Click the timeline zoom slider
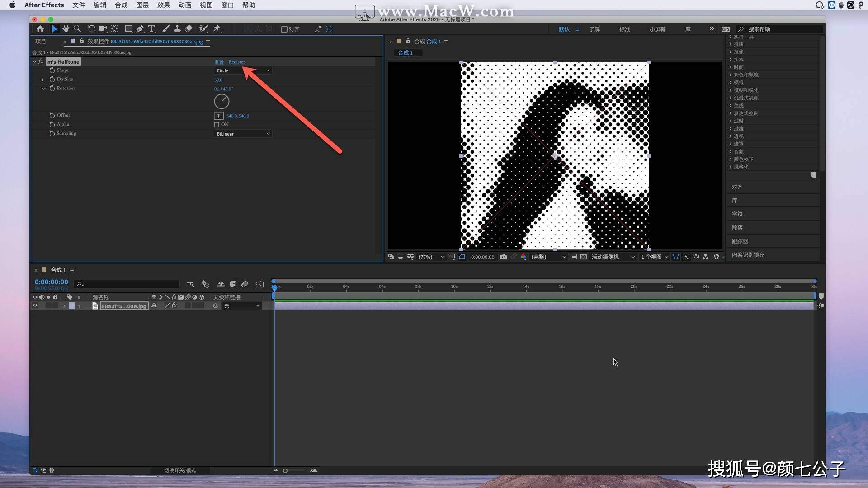The width and height of the screenshot is (868, 488). 294,470
